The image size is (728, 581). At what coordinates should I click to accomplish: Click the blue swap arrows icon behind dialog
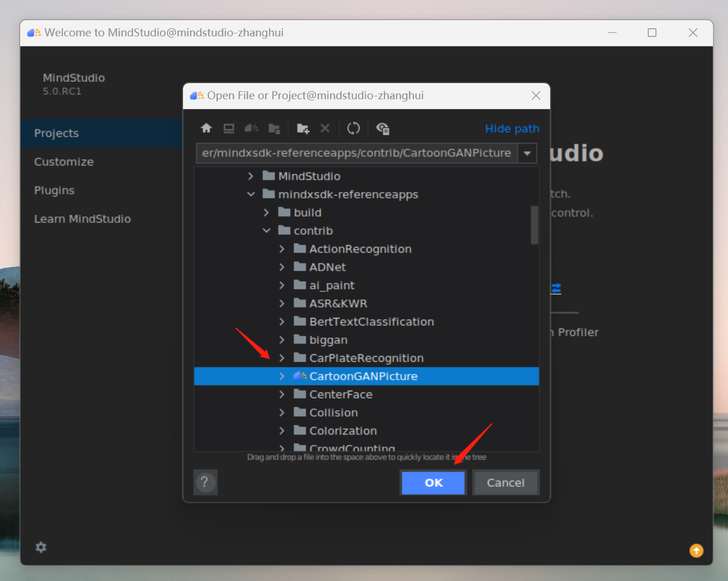coord(556,288)
